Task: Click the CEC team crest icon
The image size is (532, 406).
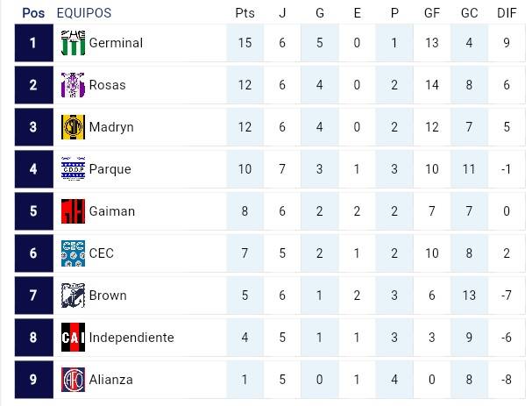Action: [x=73, y=253]
